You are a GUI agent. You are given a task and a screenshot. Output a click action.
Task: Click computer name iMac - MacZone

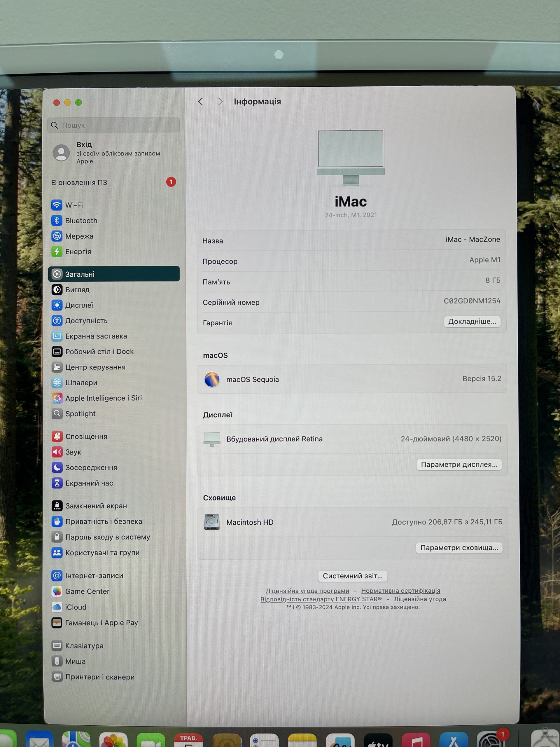click(473, 240)
